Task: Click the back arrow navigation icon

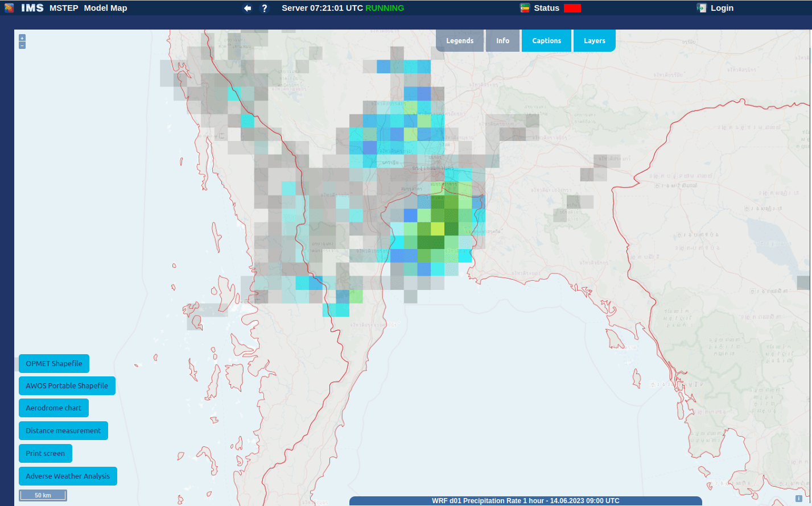Action: [247, 8]
